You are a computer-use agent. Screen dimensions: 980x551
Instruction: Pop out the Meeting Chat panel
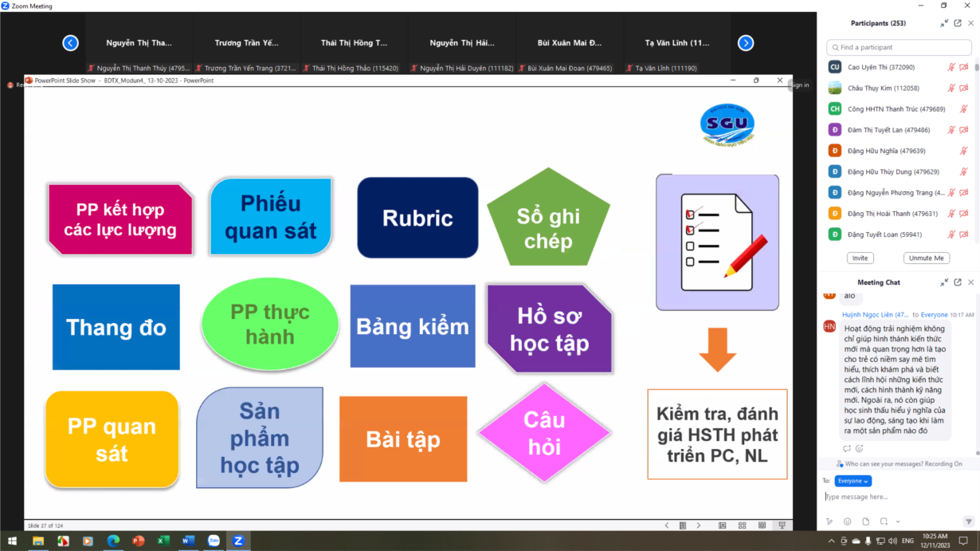(x=958, y=282)
